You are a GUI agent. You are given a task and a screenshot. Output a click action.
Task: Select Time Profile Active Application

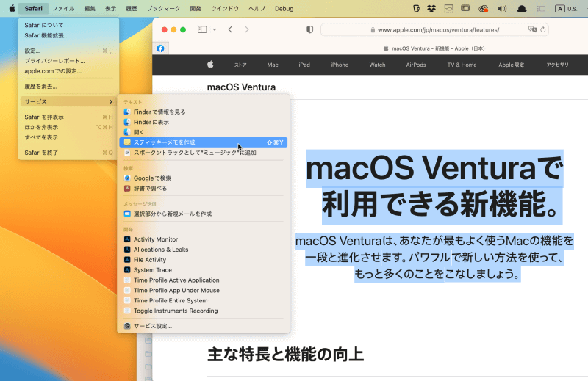click(x=204, y=280)
